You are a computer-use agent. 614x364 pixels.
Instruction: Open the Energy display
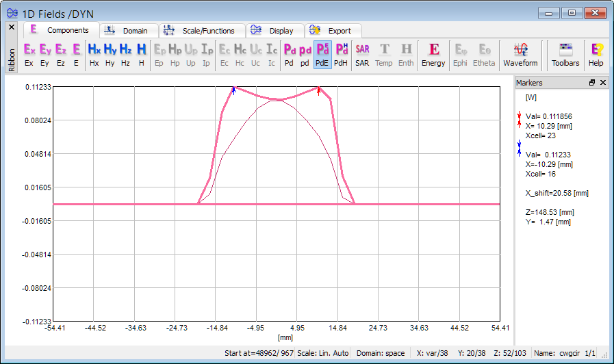433,53
